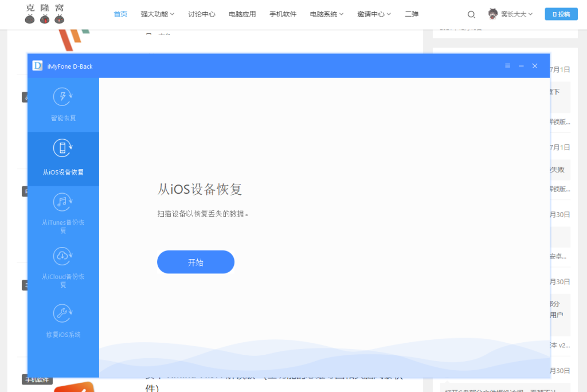Open the 电脑应用 menu item

coord(242,14)
